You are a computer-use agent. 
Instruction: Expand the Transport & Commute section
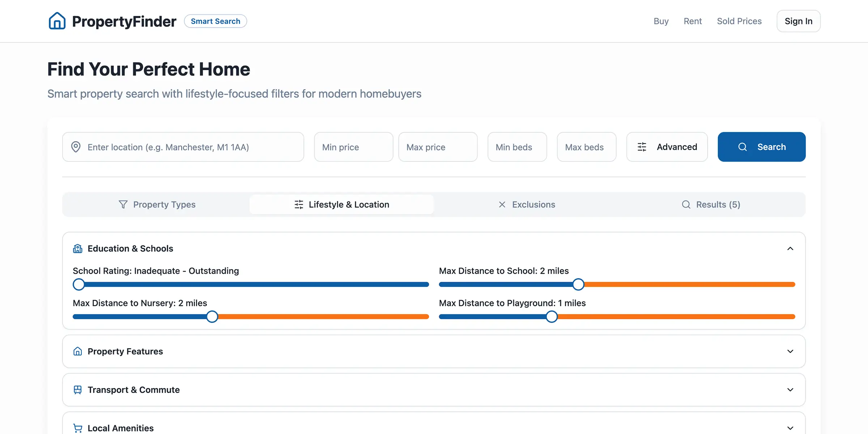point(790,390)
